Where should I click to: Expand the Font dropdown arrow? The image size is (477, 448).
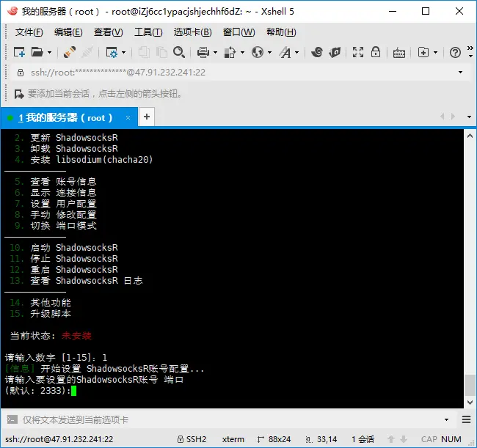point(297,53)
